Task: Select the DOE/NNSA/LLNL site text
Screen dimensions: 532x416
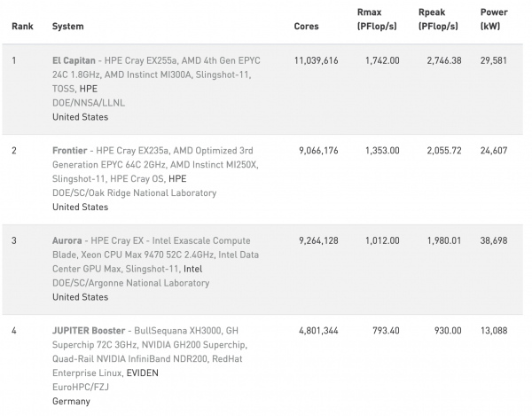Action: [x=89, y=103]
